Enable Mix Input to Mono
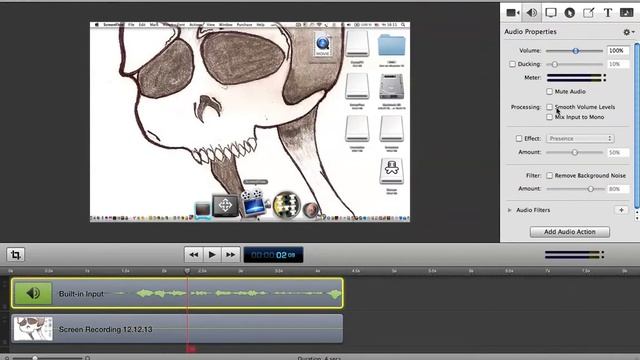Screen dimensions: 640x360 [x=549, y=117]
